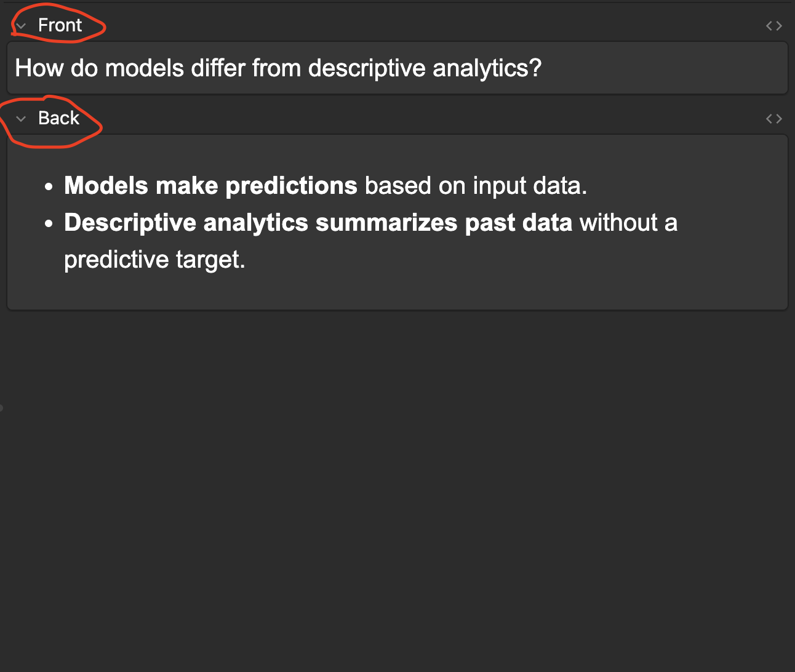
Task: Click the Back field label
Action: 58,118
